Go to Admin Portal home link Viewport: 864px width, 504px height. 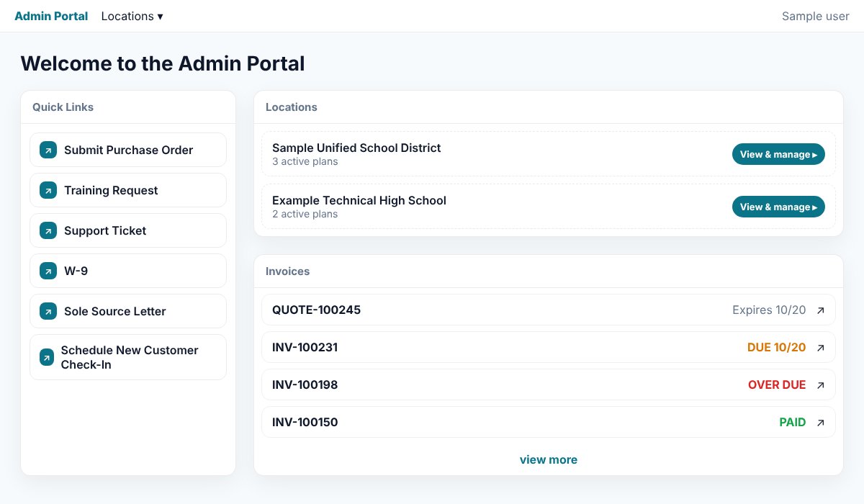pos(51,16)
